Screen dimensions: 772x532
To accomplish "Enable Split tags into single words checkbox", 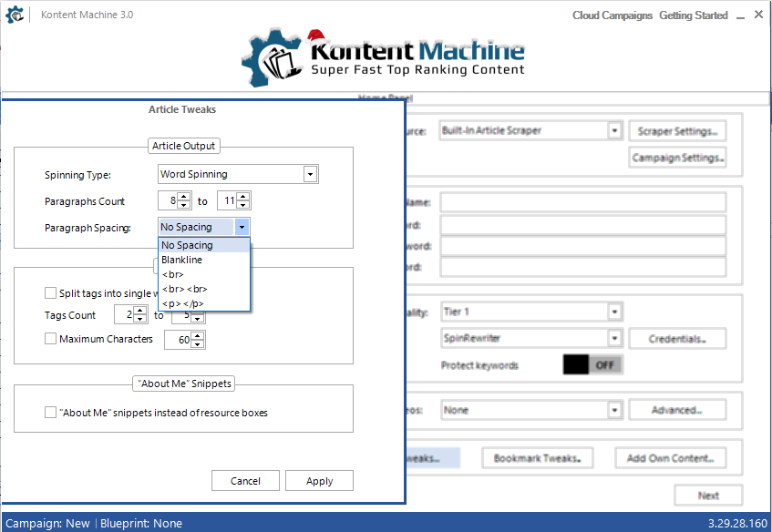I will pyautogui.click(x=50, y=293).
